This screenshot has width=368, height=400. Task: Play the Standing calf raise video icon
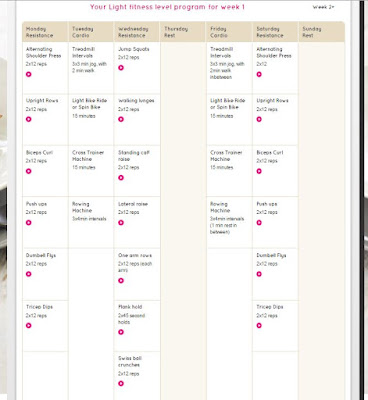(121, 178)
